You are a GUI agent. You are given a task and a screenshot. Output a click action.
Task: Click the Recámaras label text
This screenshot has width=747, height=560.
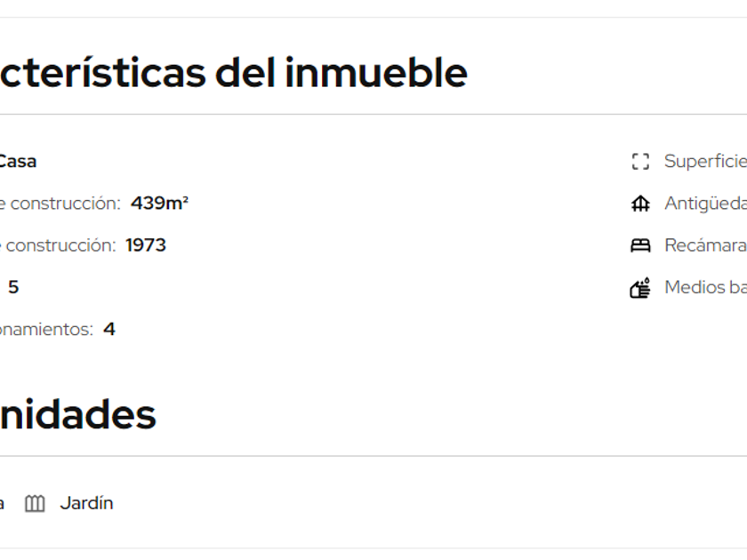pyautogui.click(x=705, y=245)
